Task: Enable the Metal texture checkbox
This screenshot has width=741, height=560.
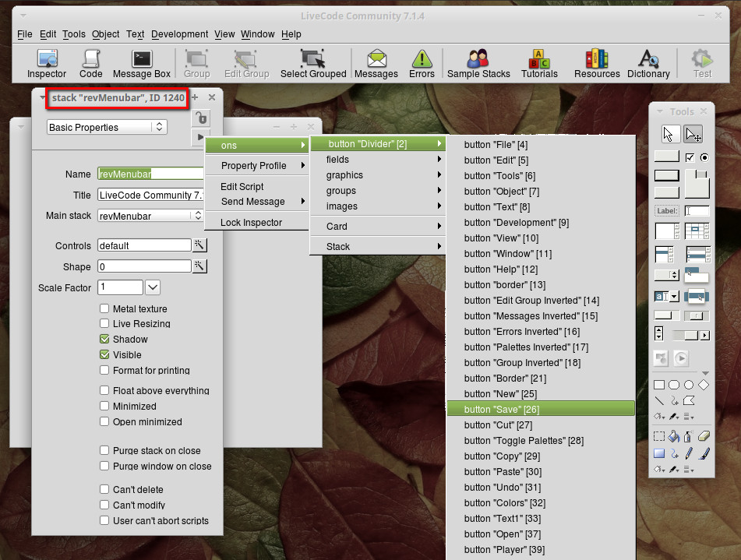Action: tap(104, 308)
